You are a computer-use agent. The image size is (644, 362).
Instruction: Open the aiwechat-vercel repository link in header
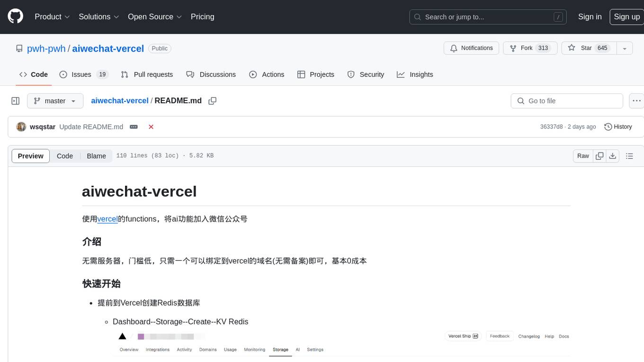108,48
